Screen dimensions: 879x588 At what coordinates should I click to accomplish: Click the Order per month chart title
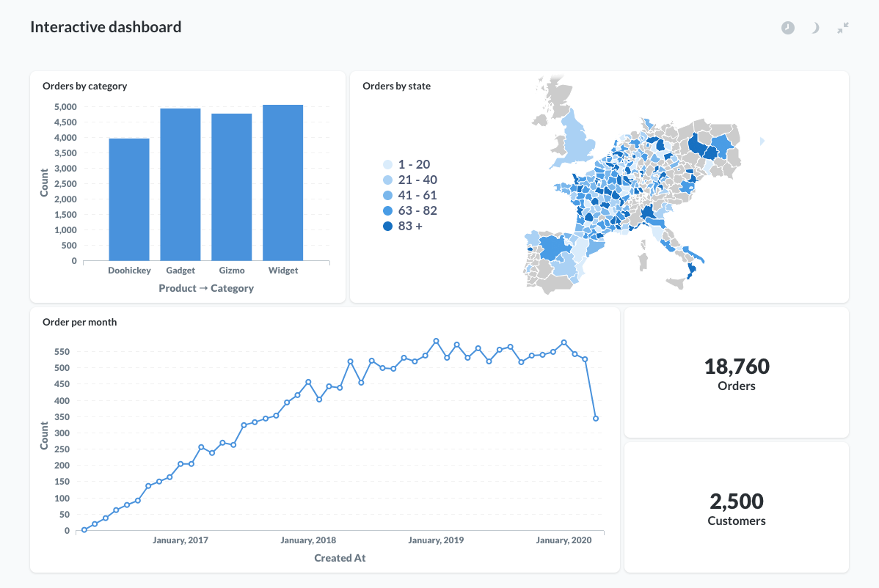(x=80, y=322)
